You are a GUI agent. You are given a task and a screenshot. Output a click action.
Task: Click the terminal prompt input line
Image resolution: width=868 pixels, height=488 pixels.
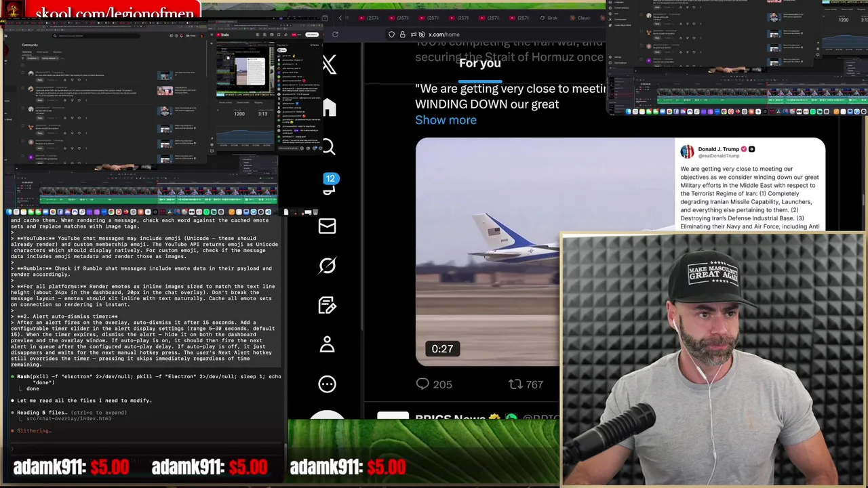coord(146,449)
